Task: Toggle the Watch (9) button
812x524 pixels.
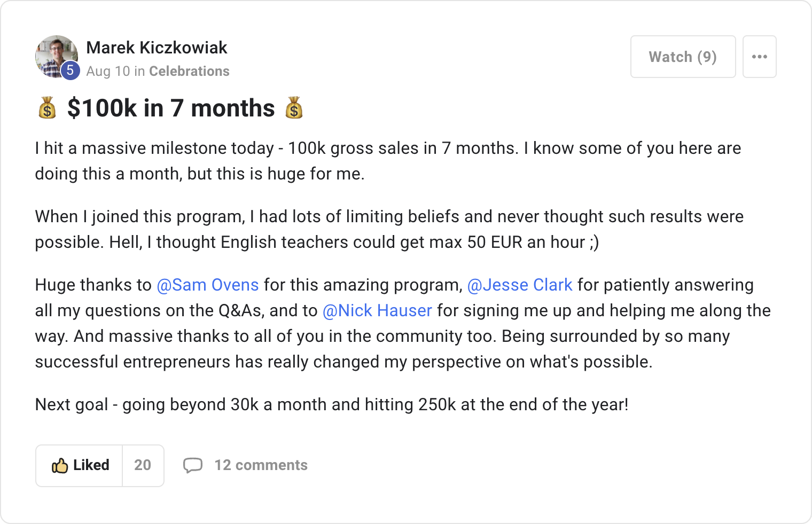Action: click(x=683, y=57)
